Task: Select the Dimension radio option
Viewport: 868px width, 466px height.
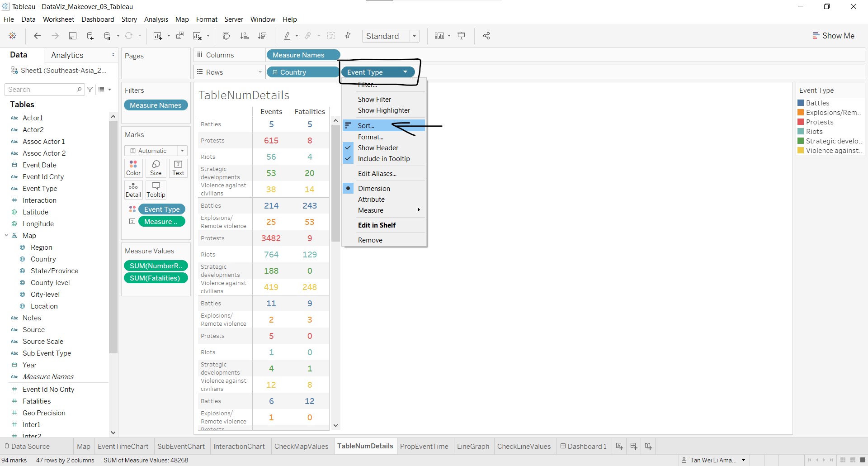Action: (373, 189)
